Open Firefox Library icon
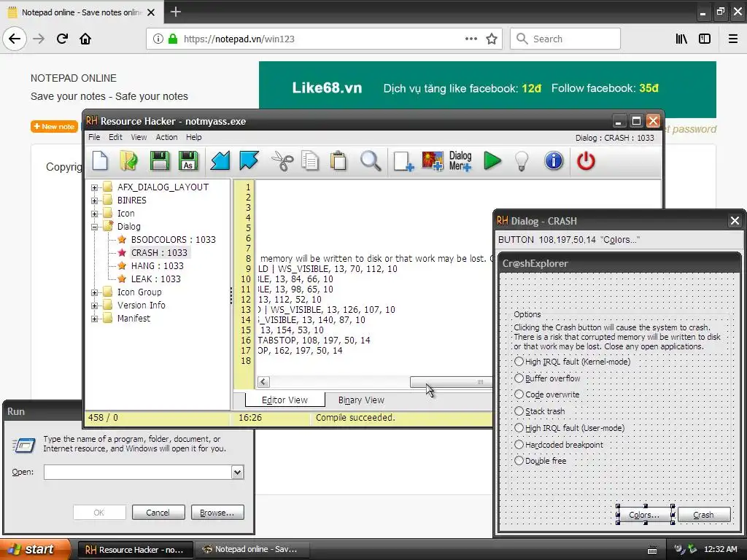747x560 pixels. click(x=681, y=39)
